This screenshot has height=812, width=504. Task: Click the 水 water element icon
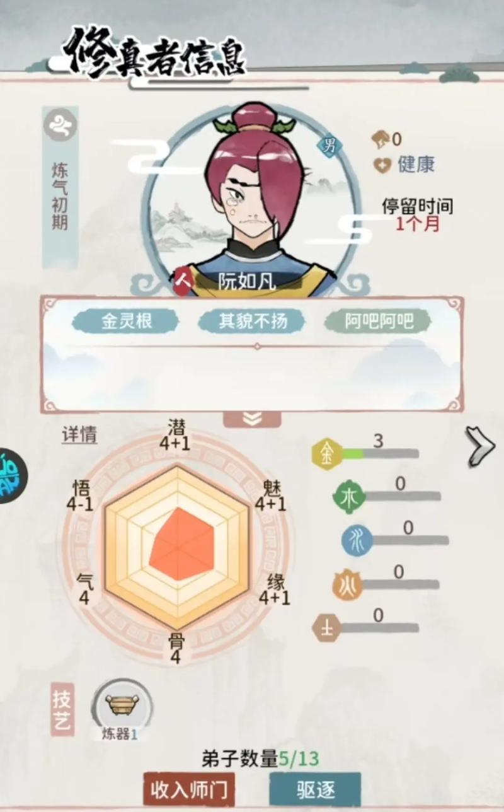(357, 540)
